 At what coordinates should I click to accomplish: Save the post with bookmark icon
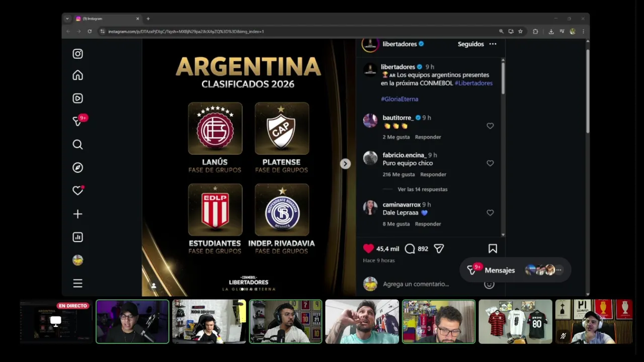point(493,249)
